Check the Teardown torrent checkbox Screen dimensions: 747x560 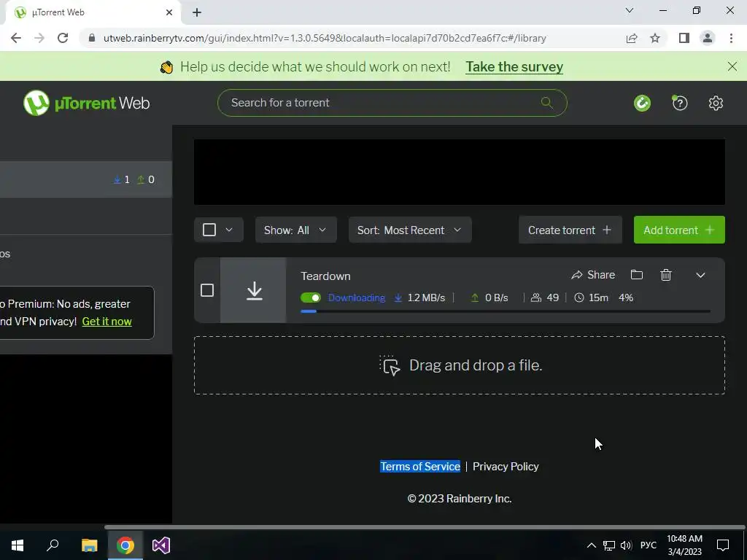207,290
